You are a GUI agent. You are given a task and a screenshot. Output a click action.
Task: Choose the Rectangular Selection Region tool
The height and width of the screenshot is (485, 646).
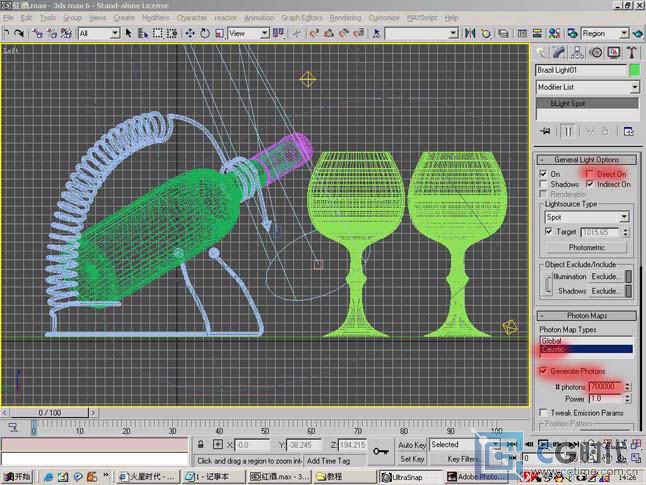tap(157, 33)
